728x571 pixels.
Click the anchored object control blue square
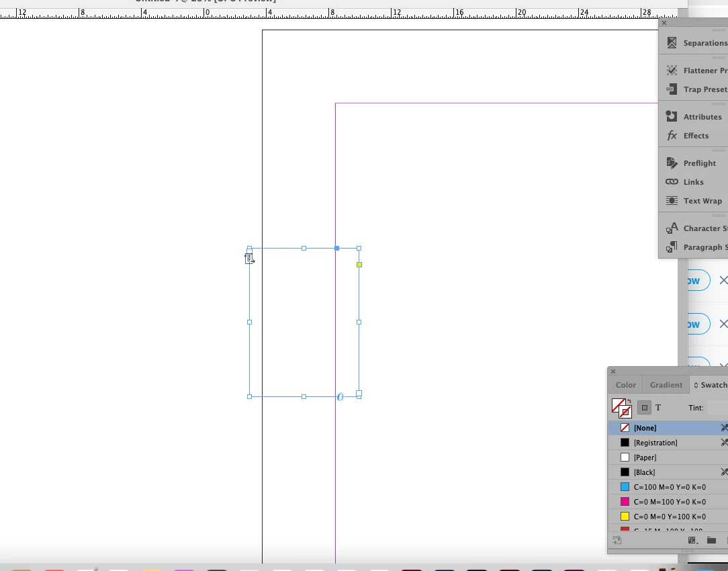click(x=337, y=249)
